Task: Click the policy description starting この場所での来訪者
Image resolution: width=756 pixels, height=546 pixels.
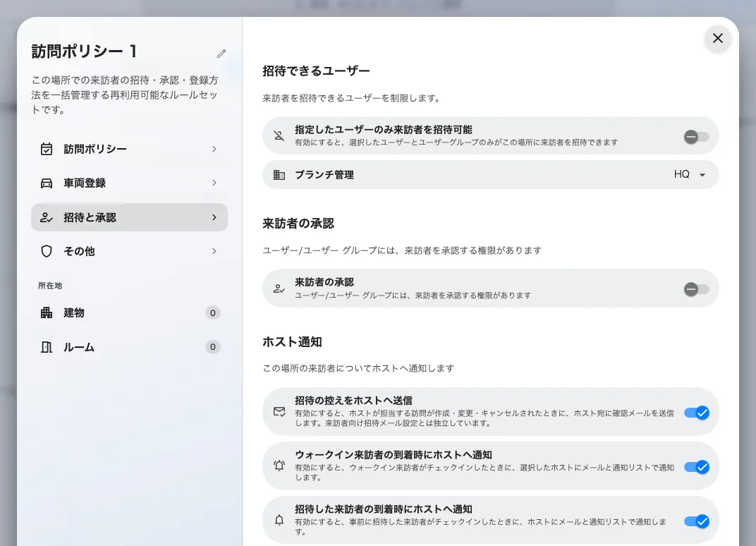Action: point(126,95)
